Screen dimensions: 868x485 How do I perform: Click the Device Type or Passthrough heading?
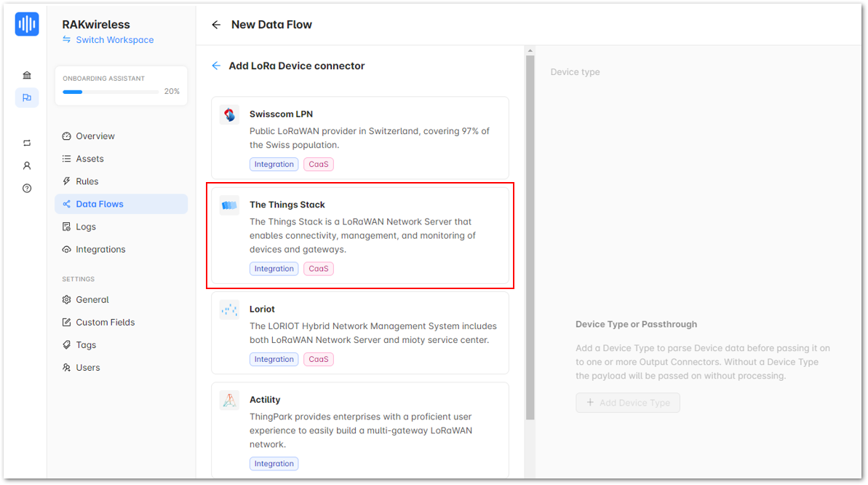(636, 324)
